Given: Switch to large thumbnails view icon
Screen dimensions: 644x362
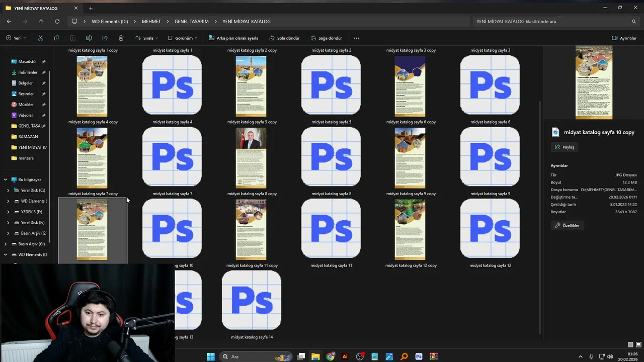Looking at the screenshot, I should (x=637, y=344).
